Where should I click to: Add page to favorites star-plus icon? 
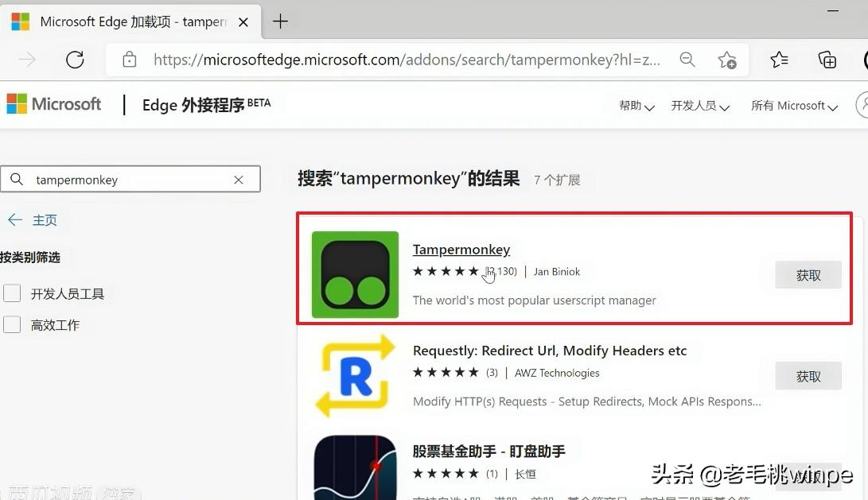click(727, 60)
